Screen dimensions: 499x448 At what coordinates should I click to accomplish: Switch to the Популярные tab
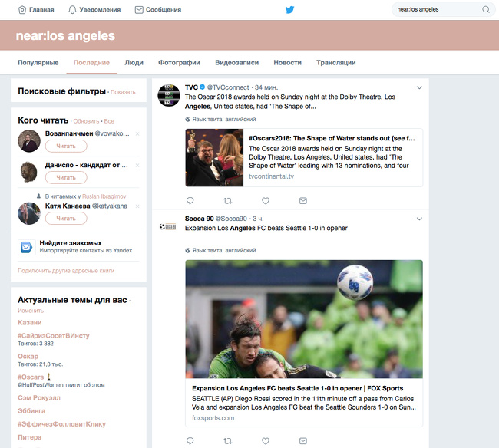coord(38,63)
